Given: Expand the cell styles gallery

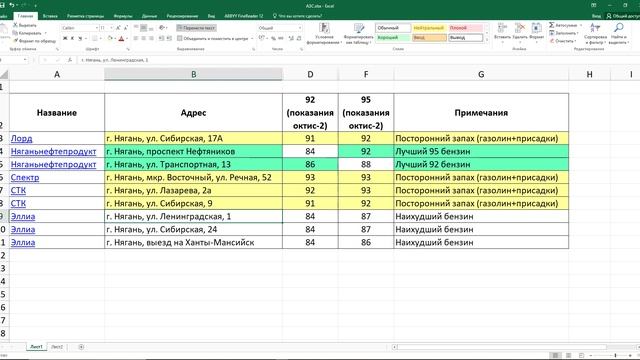Looking at the screenshot, I should tap(486, 40).
